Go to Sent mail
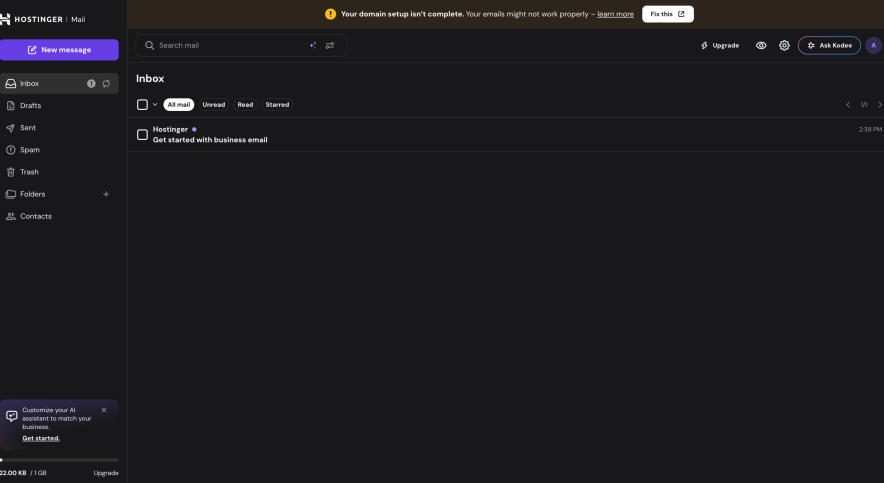This screenshot has width=884, height=483. (28, 128)
